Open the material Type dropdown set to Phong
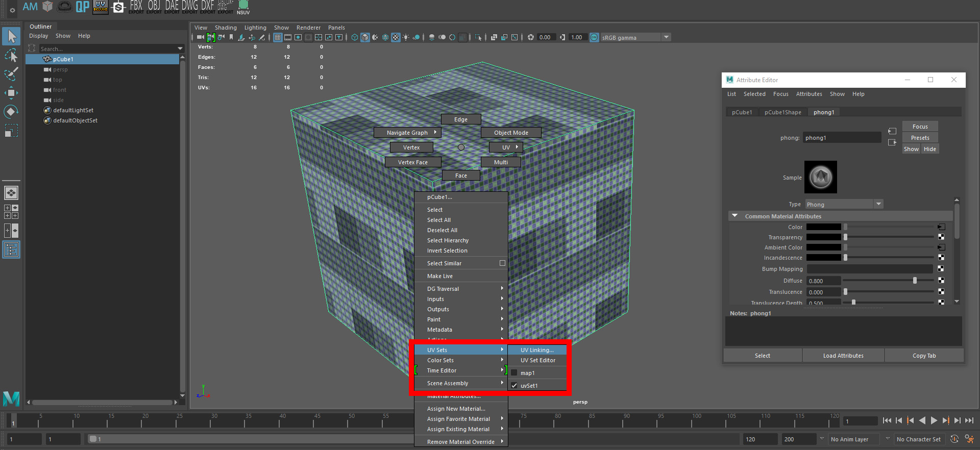This screenshot has height=450, width=980. [878, 204]
